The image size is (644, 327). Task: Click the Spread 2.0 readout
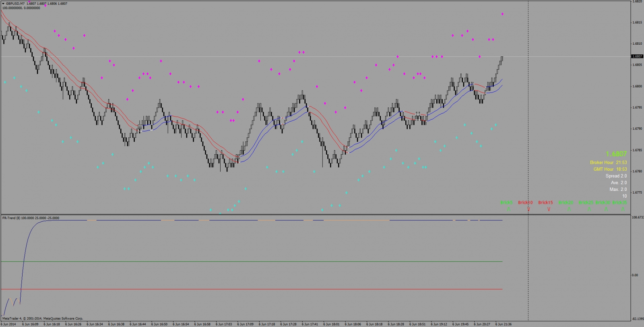[x=616, y=176]
